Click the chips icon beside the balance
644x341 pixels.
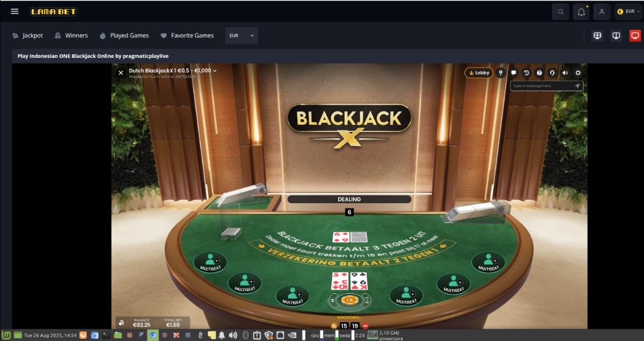pyautogui.click(x=121, y=323)
